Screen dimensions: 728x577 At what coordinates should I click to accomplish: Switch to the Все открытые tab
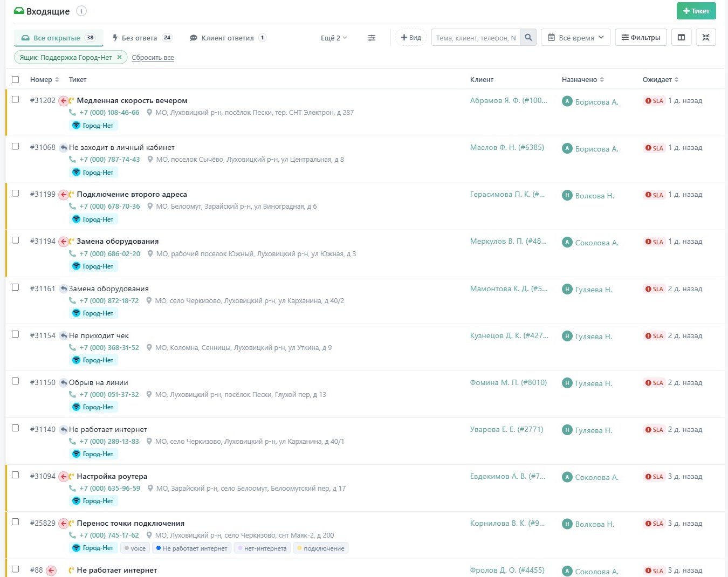point(58,38)
